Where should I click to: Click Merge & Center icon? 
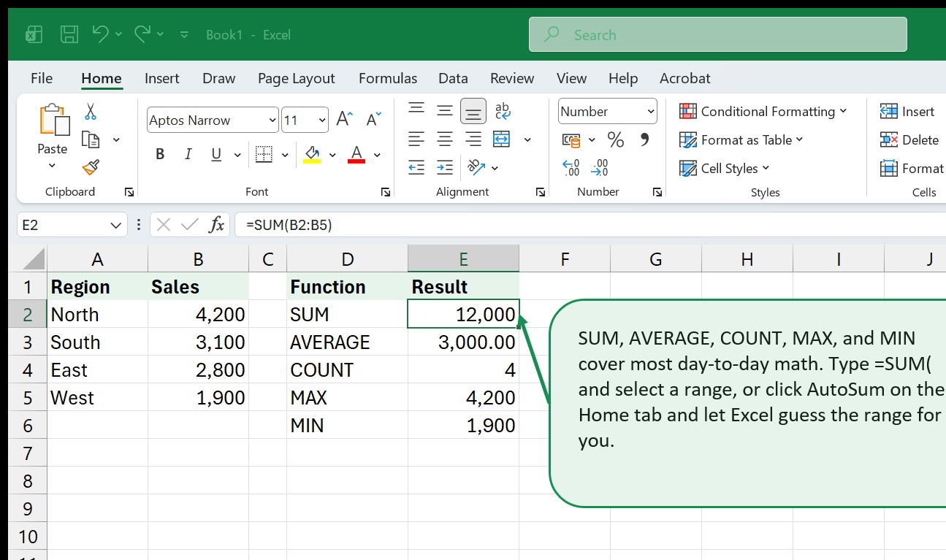tap(502, 139)
